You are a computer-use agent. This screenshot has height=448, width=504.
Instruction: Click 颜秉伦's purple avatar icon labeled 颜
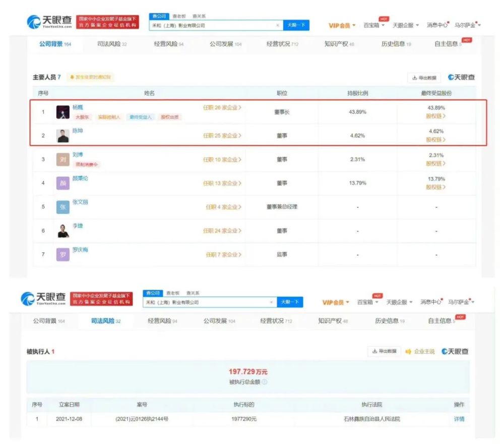(62, 183)
